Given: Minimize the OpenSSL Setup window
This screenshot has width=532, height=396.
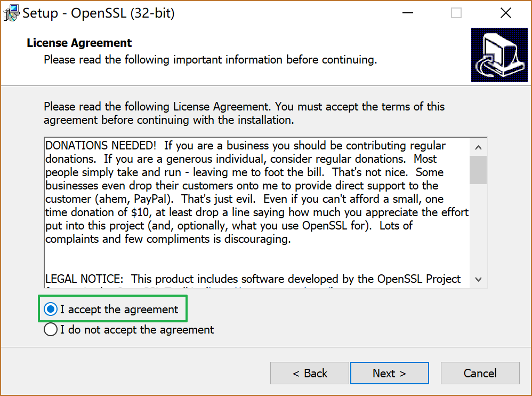Looking at the screenshot, I should 407,13.
